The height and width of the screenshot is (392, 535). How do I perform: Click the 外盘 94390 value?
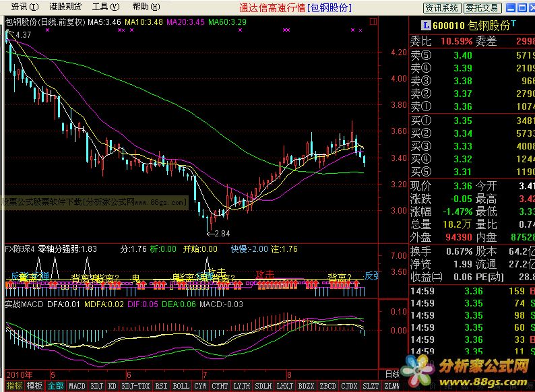point(459,237)
